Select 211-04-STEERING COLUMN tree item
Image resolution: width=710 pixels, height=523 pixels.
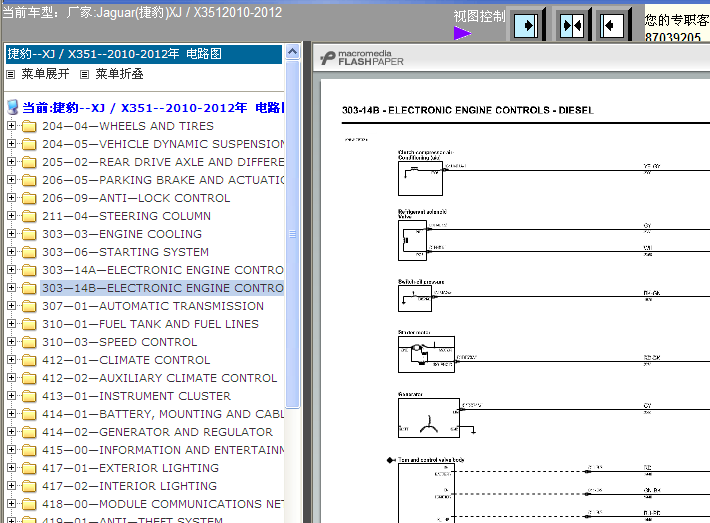pos(126,216)
